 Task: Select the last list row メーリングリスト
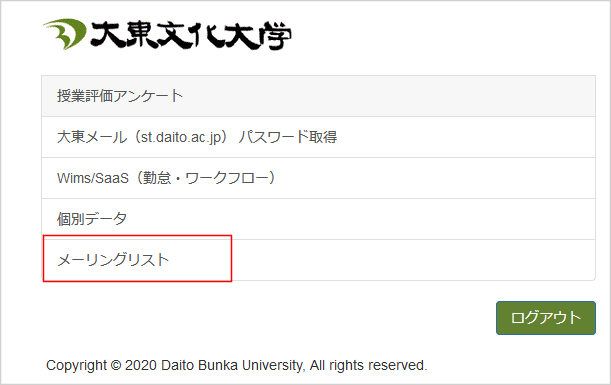318,260
